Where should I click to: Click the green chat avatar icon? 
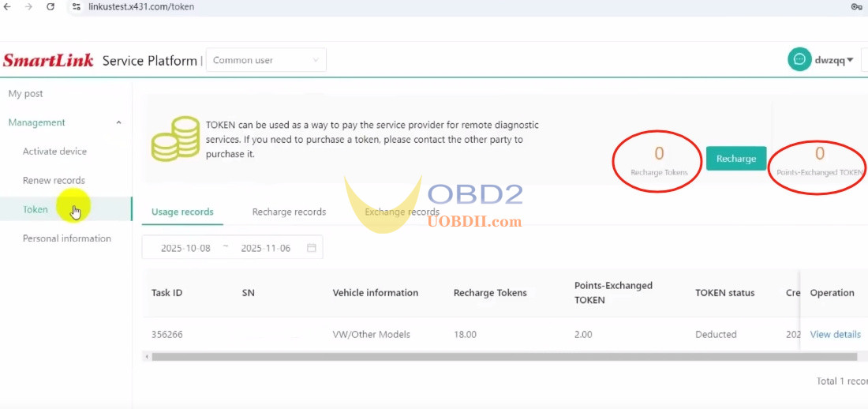pyautogui.click(x=799, y=59)
